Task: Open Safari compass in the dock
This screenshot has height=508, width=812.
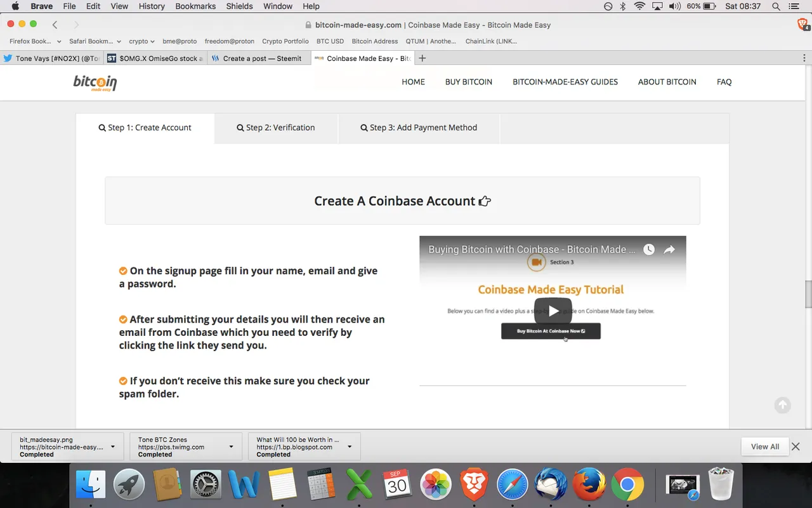Action: tap(513, 485)
